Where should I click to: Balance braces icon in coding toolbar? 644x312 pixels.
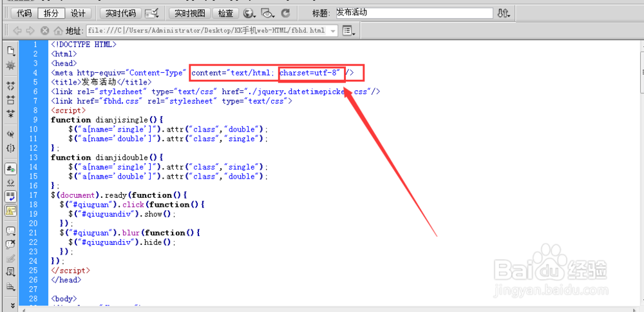point(11,148)
